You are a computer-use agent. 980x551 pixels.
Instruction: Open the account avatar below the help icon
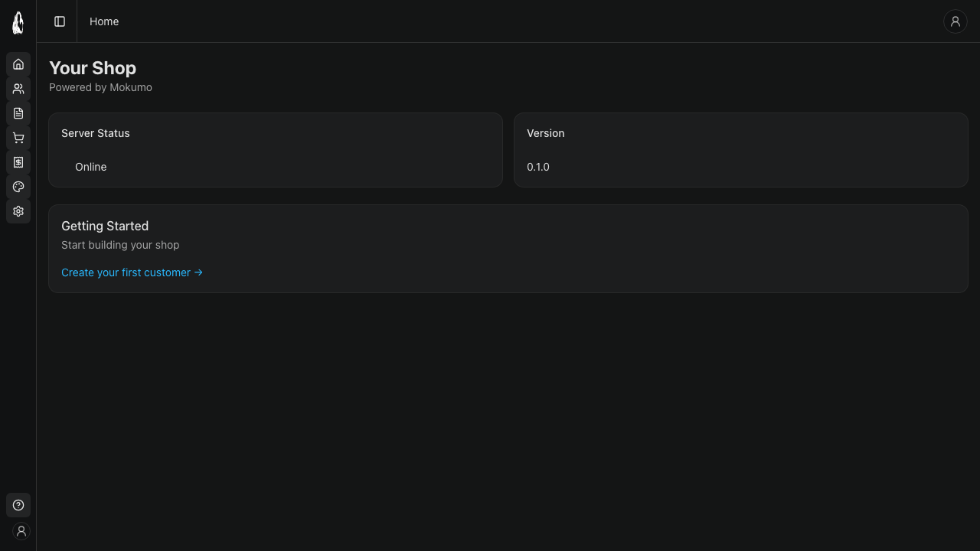(21, 531)
